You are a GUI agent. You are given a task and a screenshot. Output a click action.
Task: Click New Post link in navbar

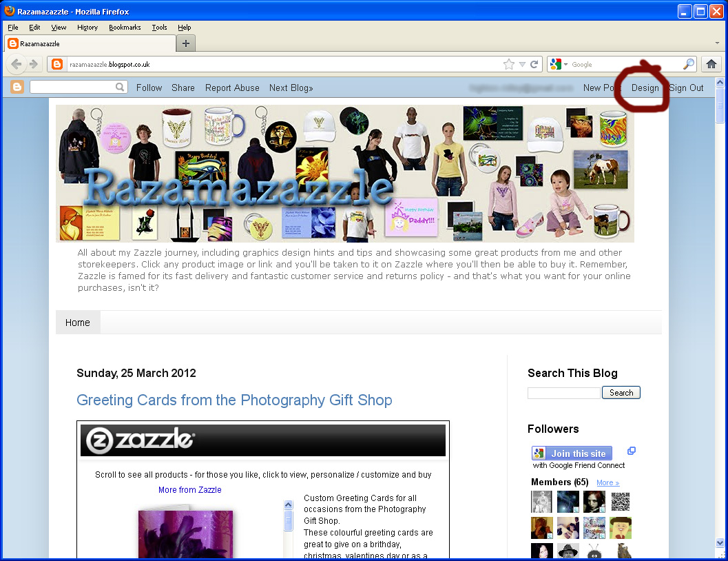tap(601, 88)
